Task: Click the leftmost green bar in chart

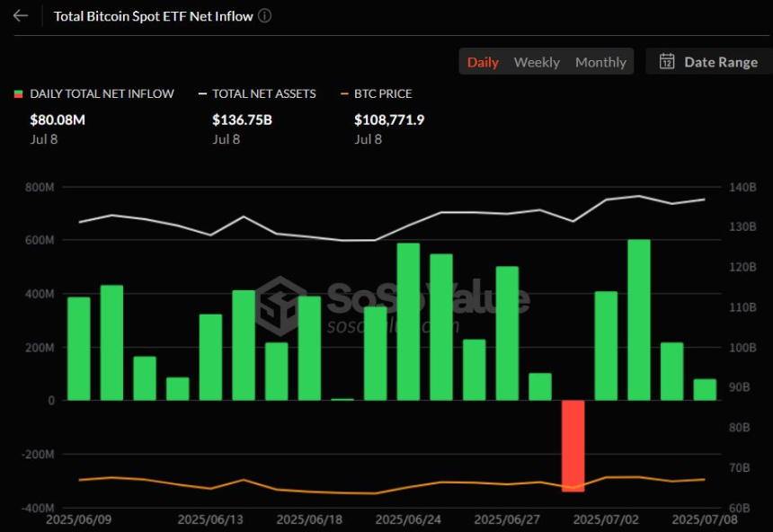Action: 79,348
